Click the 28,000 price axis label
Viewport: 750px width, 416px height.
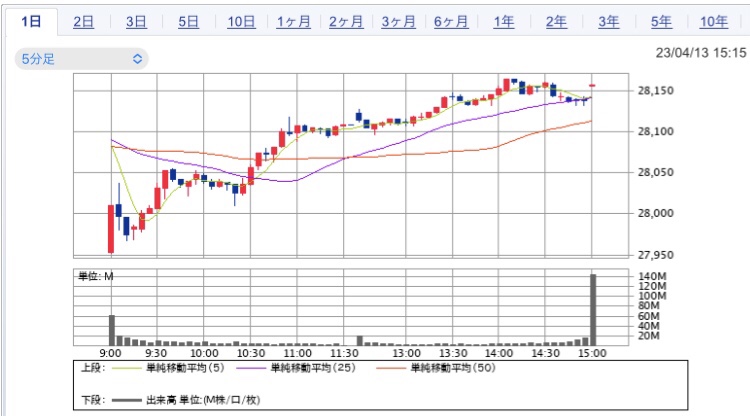pyautogui.click(x=655, y=213)
